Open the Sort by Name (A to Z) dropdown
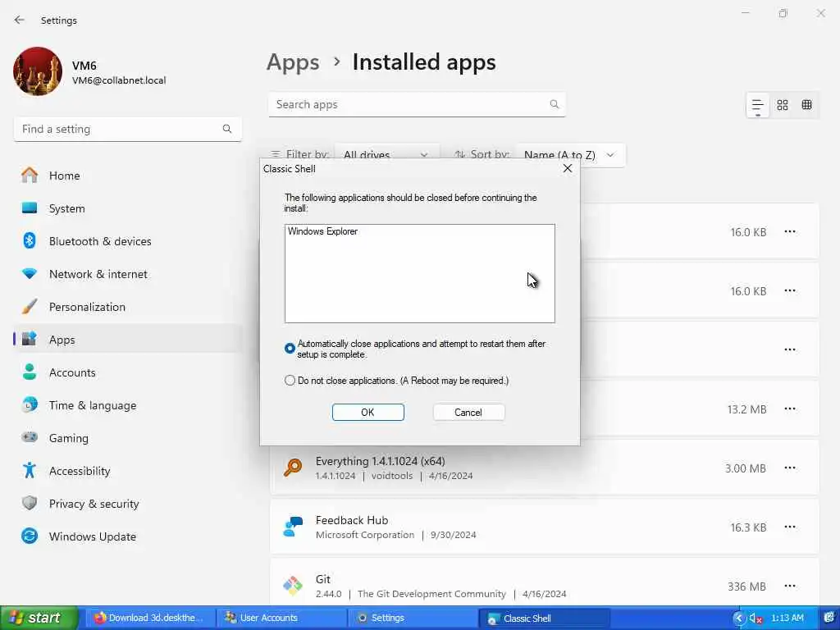This screenshot has height=630, width=840. click(570, 155)
